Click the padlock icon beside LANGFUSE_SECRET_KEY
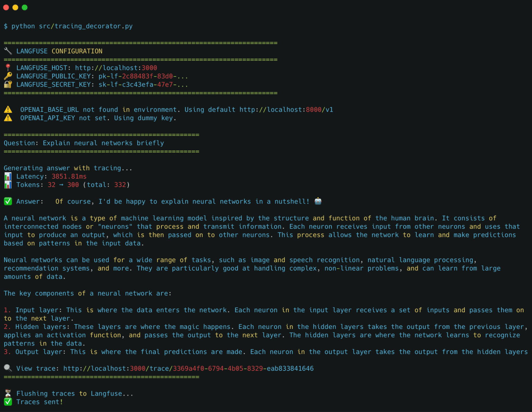Viewport: 532px width, 412px height. point(8,84)
